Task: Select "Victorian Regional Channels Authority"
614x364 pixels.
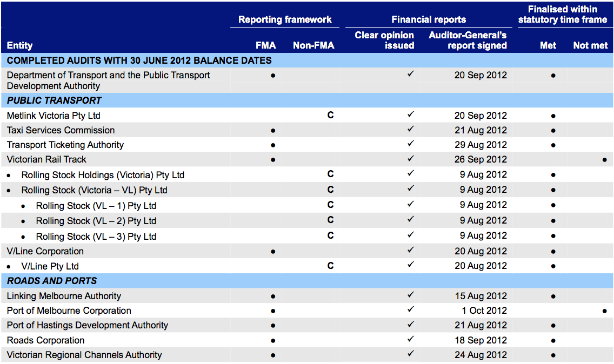Action: tap(84, 355)
